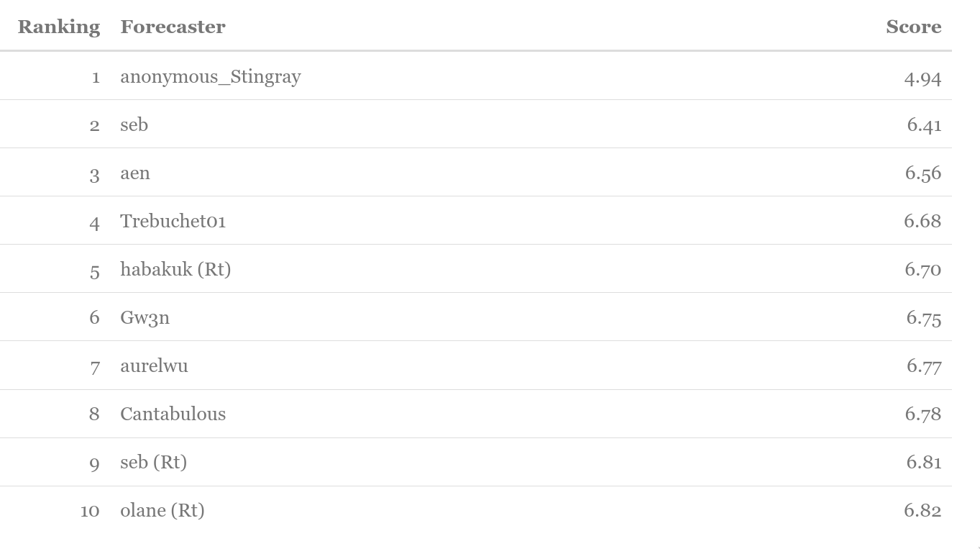Click on Trebuchet01 in the list

(x=173, y=221)
